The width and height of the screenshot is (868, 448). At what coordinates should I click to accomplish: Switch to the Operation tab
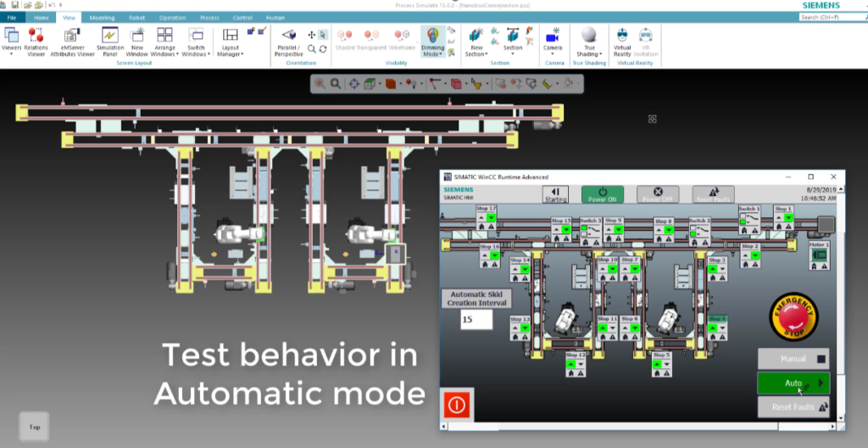[x=172, y=18]
